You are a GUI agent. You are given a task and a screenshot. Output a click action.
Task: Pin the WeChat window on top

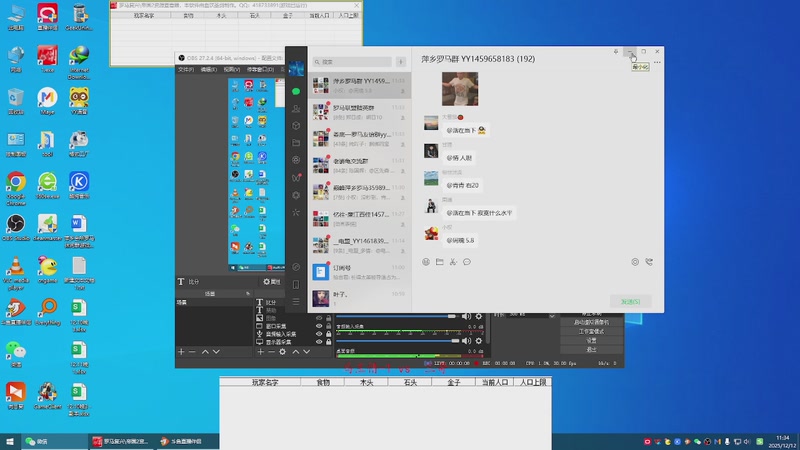pyautogui.click(x=616, y=52)
